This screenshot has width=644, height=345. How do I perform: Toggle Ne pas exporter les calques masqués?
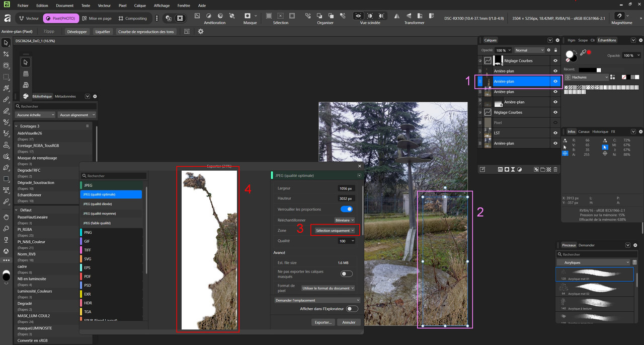(347, 274)
